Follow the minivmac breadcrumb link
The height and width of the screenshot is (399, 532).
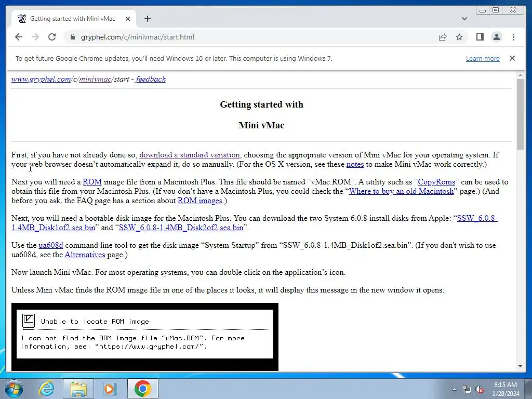click(x=95, y=79)
